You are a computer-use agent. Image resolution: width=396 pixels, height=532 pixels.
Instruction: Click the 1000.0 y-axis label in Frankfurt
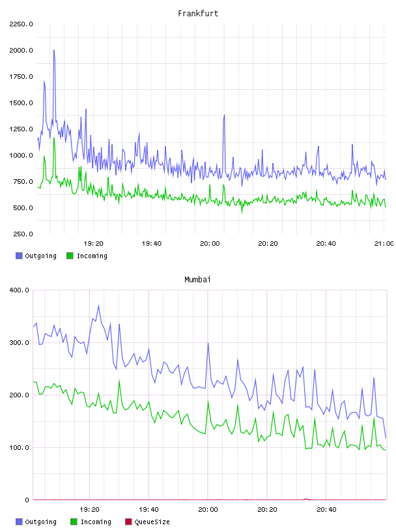coord(21,155)
